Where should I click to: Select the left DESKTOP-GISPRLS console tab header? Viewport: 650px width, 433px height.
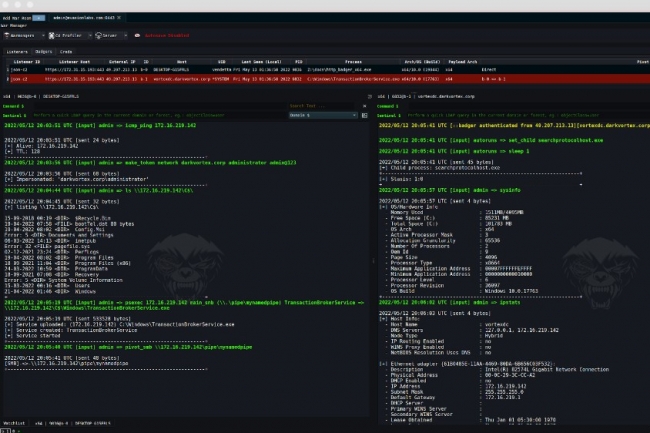(x=41, y=97)
